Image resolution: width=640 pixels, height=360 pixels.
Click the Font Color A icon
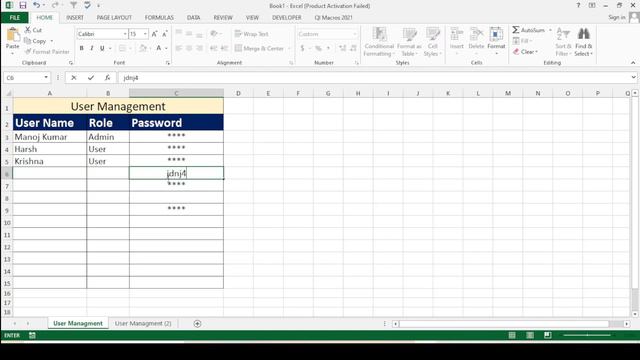tap(159, 48)
